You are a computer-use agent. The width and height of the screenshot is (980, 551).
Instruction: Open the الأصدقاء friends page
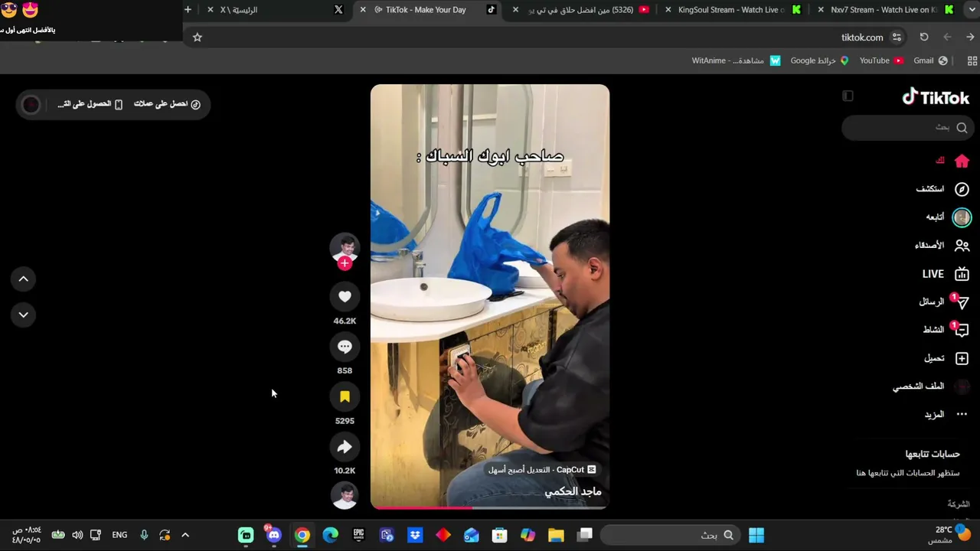(x=942, y=246)
